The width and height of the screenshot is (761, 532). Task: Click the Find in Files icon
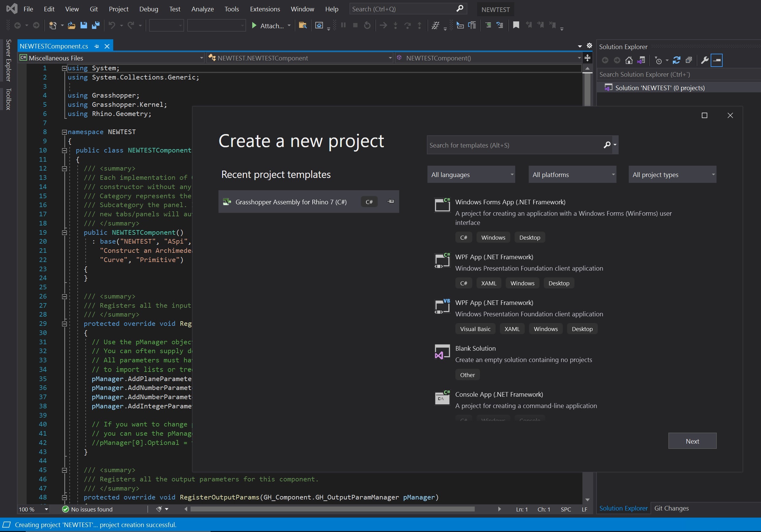[302, 25]
